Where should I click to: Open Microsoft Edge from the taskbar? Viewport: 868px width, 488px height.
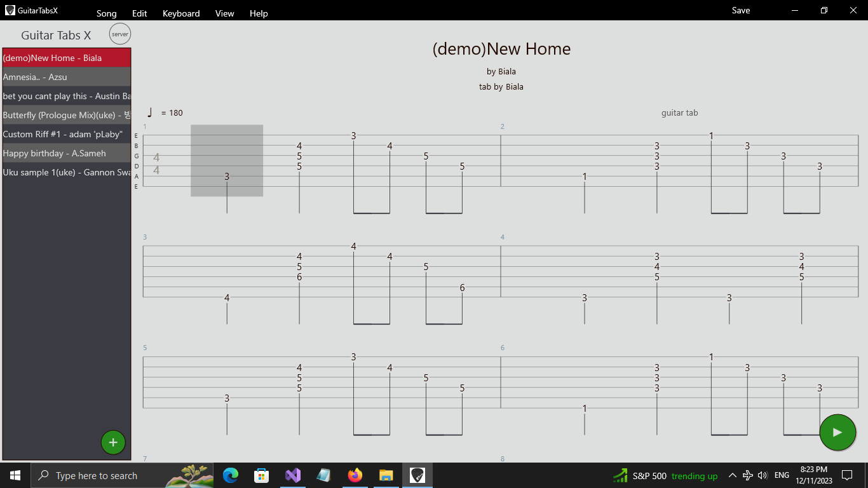click(231, 475)
